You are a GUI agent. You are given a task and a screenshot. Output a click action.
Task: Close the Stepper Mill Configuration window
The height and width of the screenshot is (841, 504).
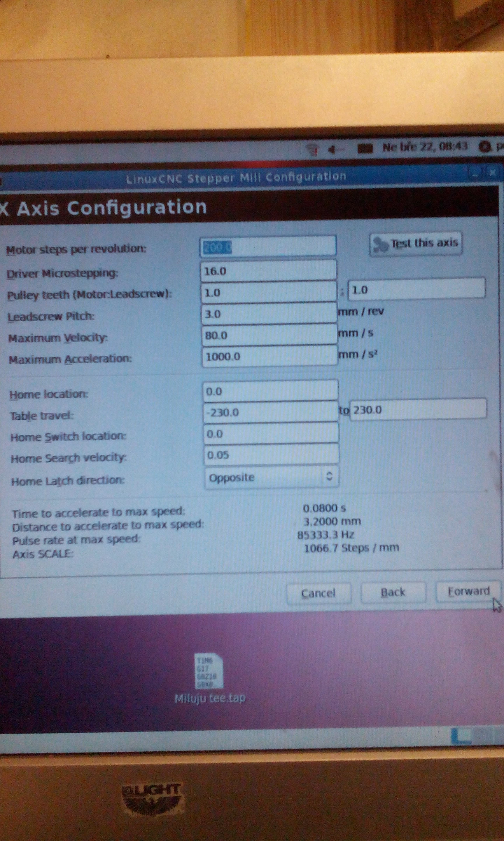[x=492, y=173]
